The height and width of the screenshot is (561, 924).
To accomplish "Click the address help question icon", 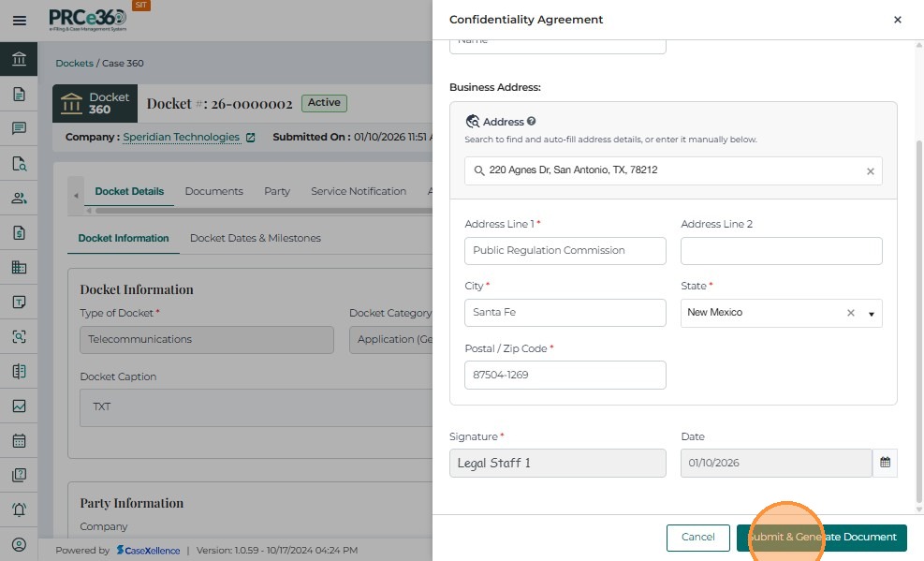I will [x=531, y=122].
